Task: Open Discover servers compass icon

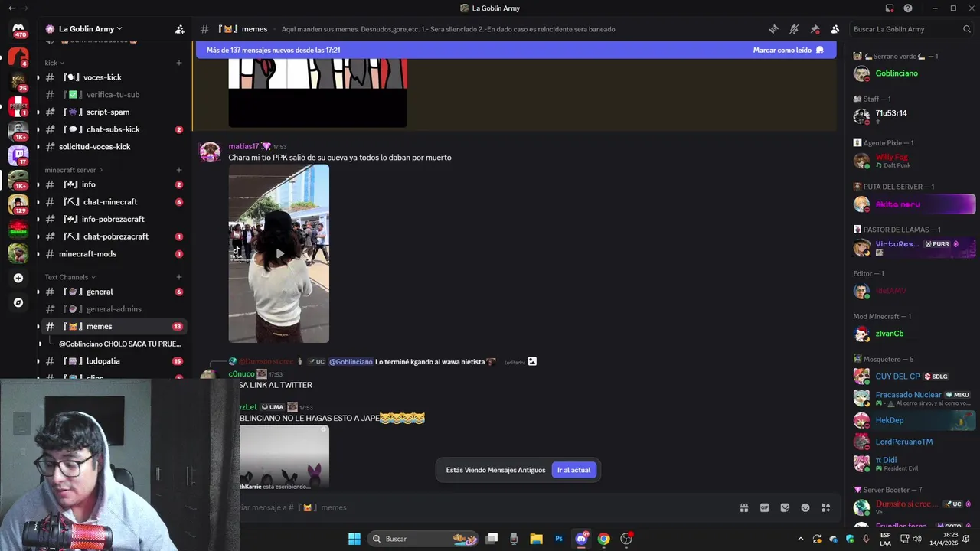Action: pyautogui.click(x=18, y=302)
